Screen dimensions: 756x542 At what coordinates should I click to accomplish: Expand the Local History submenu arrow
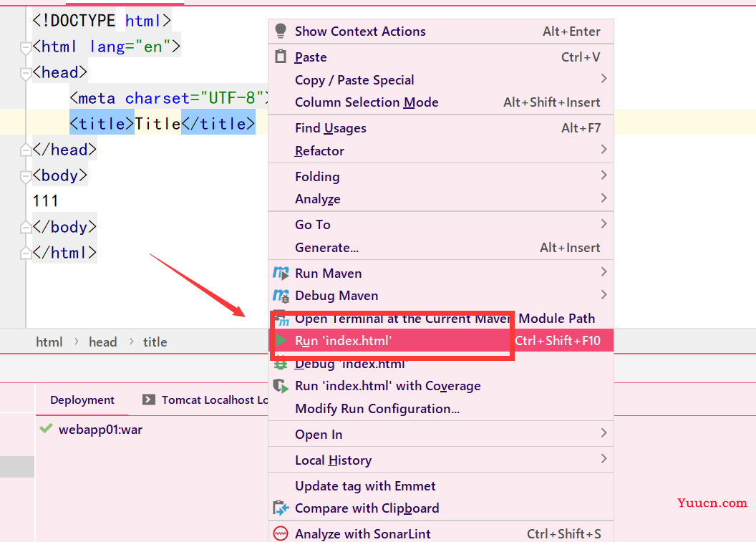click(x=604, y=458)
